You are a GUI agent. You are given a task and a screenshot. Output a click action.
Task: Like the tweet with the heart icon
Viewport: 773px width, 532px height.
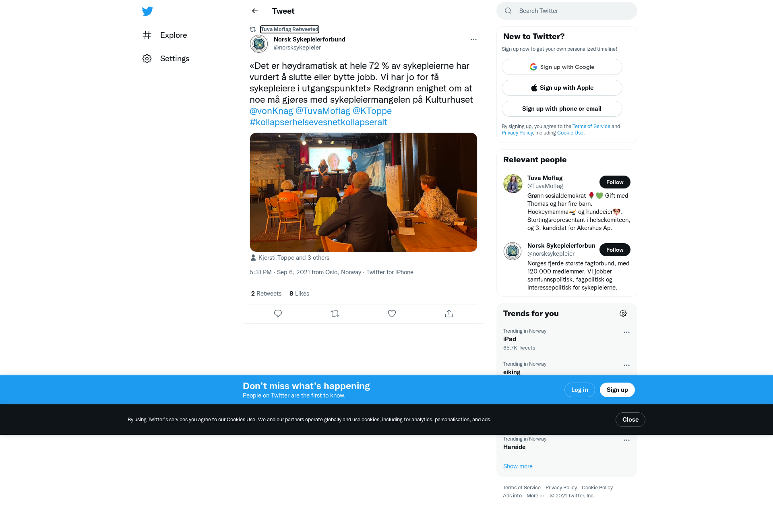392,313
